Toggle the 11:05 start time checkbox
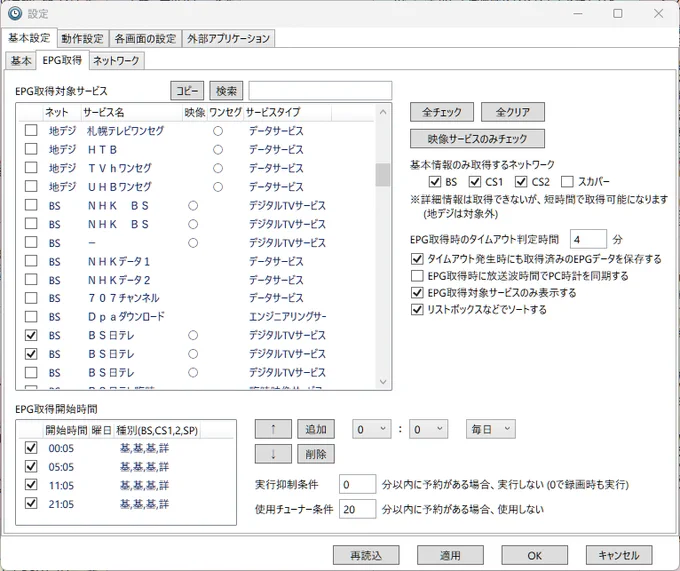The width and height of the screenshot is (680, 571). tap(31, 485)
